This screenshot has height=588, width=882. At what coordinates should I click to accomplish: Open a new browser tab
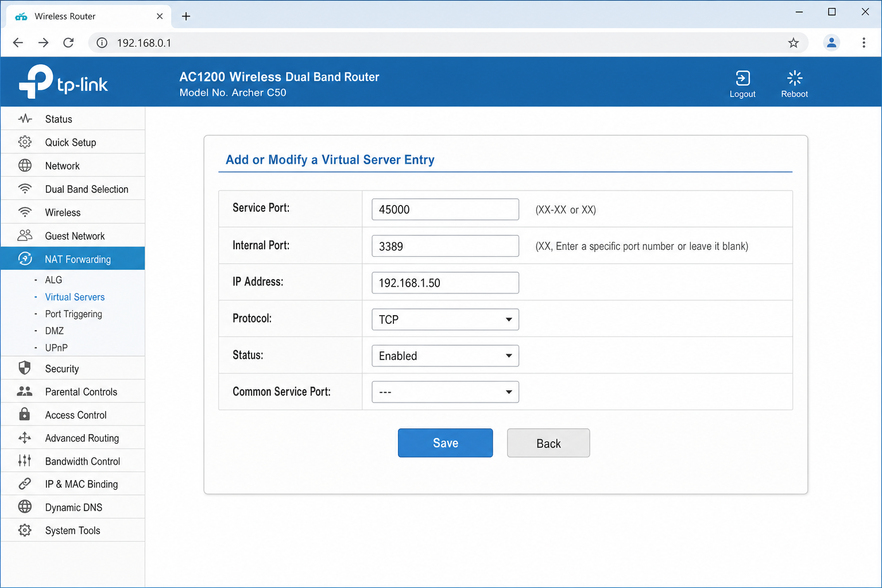186,16
